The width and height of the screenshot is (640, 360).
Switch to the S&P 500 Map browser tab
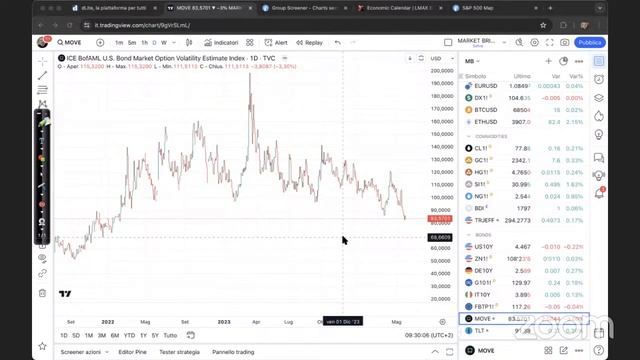pyautogui.click(x=478, y=8)
